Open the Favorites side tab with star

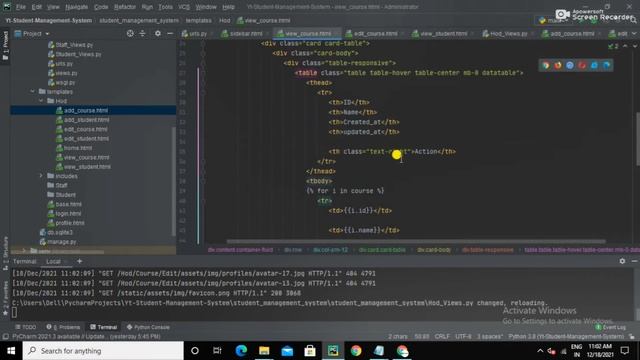(5, 298)
